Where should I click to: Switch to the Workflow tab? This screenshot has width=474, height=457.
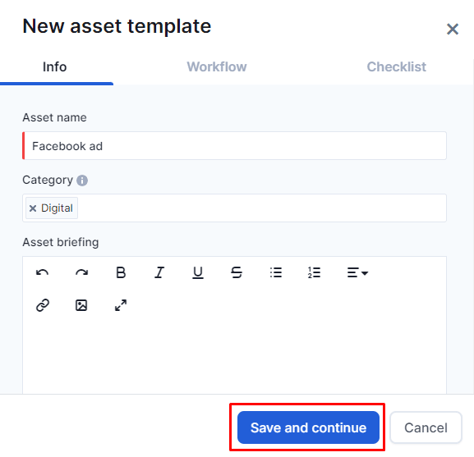(x=217, y=67)
